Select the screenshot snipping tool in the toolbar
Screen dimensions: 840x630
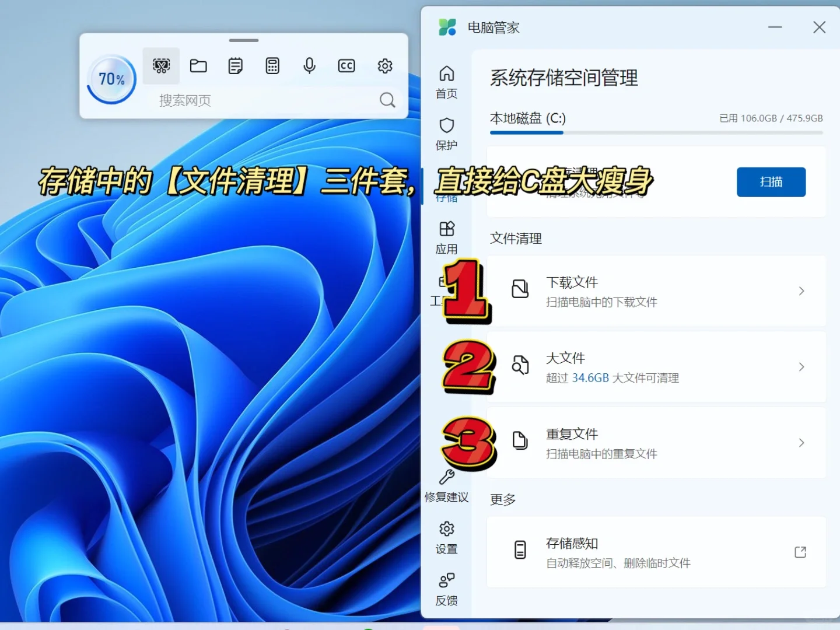click(161, 66)
